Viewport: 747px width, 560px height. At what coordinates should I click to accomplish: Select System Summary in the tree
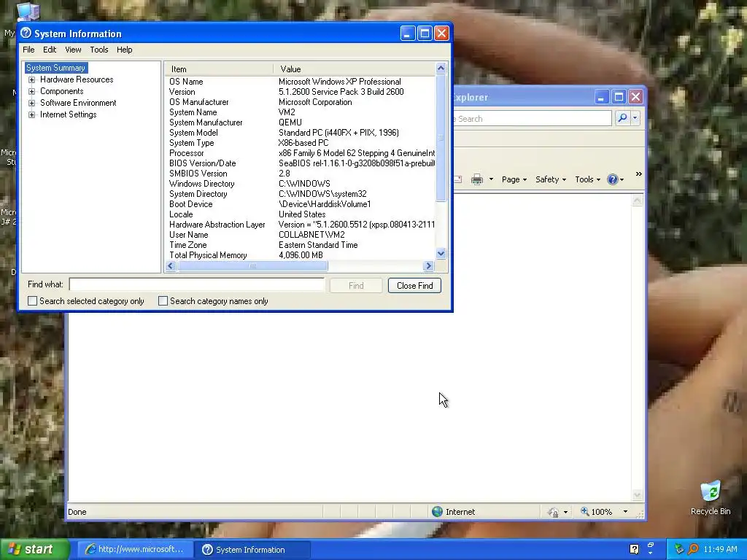pos(55,68)
